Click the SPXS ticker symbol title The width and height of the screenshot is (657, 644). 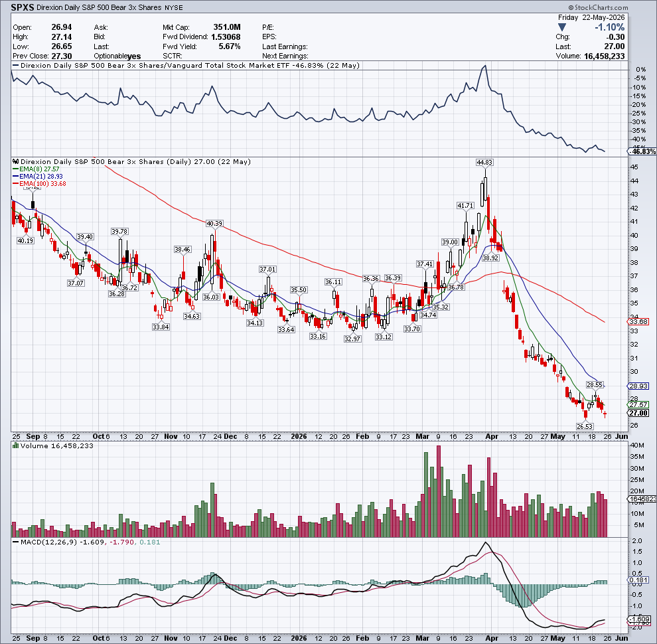(23, 7)
